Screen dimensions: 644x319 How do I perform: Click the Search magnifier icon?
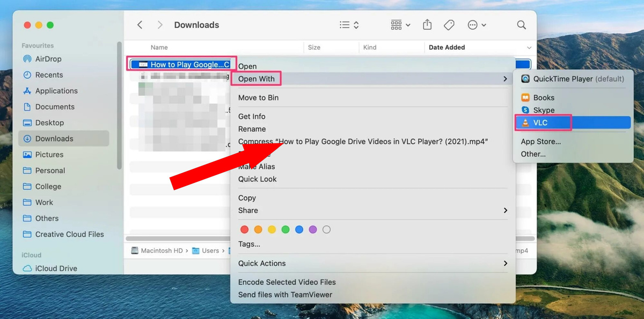[521, 25]
